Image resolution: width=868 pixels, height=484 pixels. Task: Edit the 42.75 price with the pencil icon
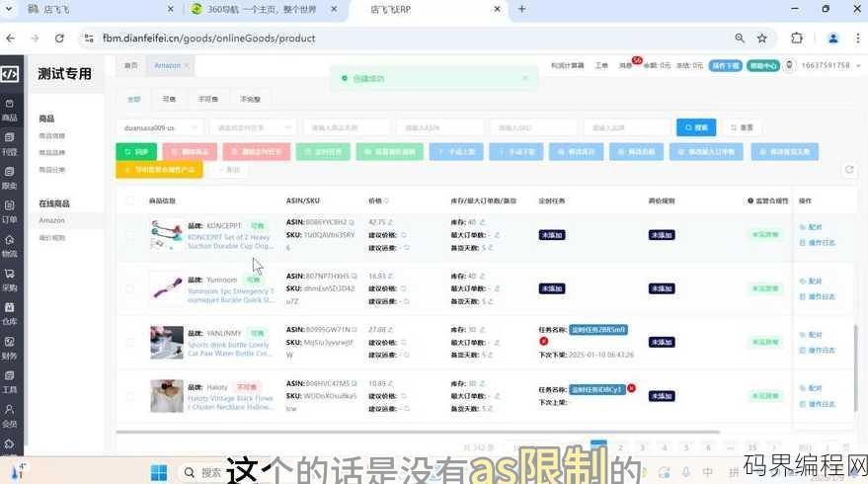coord(391,222)
